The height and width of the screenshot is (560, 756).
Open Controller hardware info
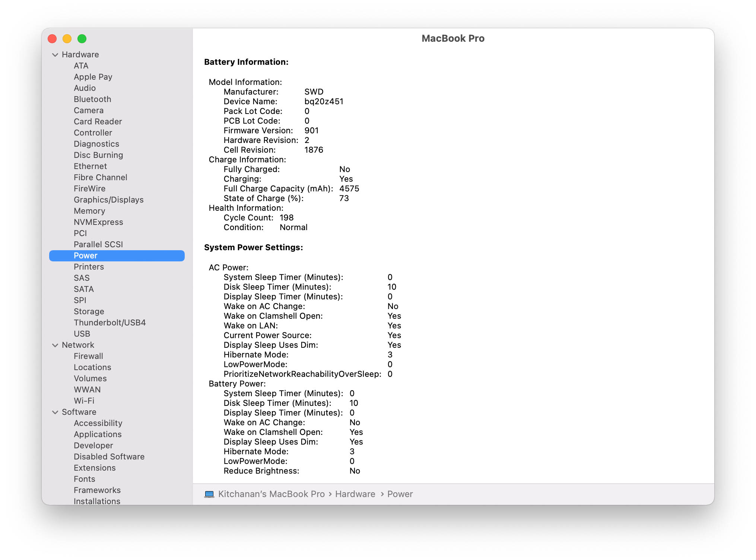click(x=93, y=133)
